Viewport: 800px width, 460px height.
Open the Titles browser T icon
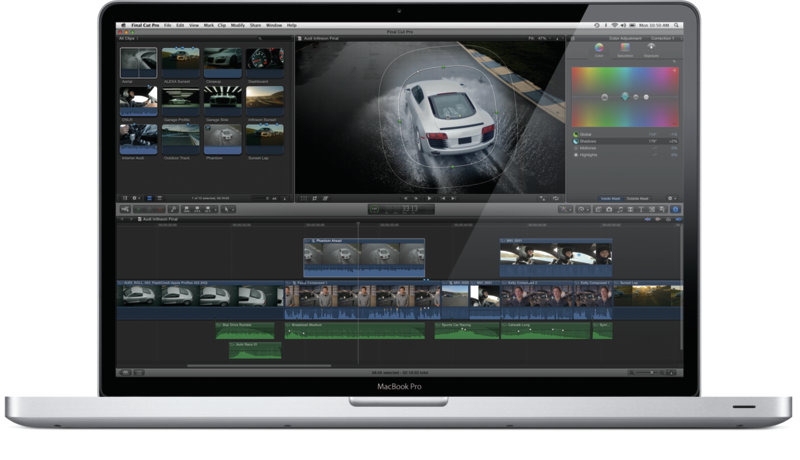tap(641, 209)
